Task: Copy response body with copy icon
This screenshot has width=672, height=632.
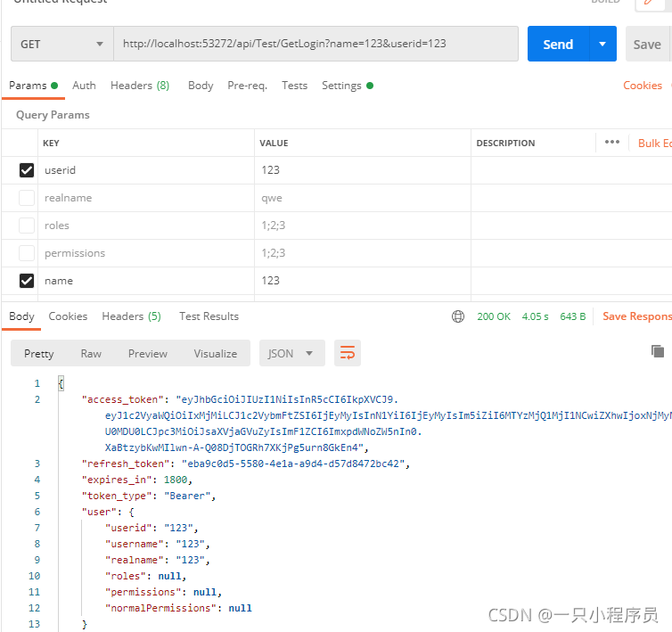Action: tap(657, 351)
